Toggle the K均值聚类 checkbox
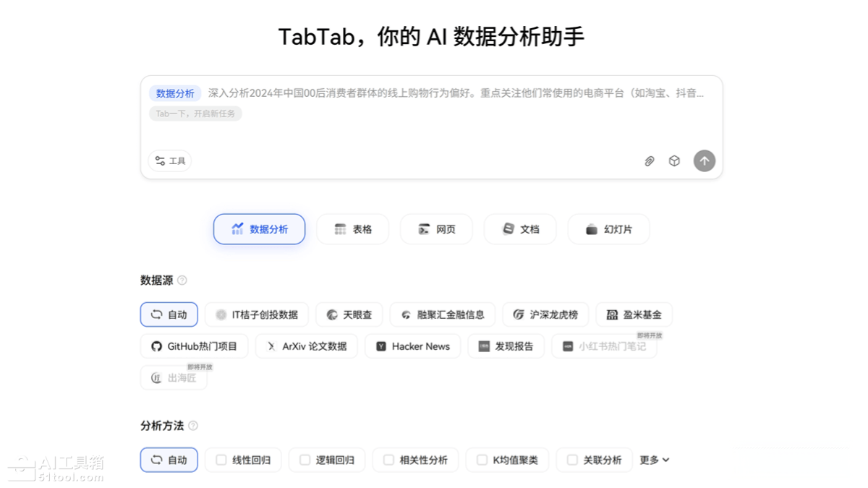 click(x=482, y=460)
